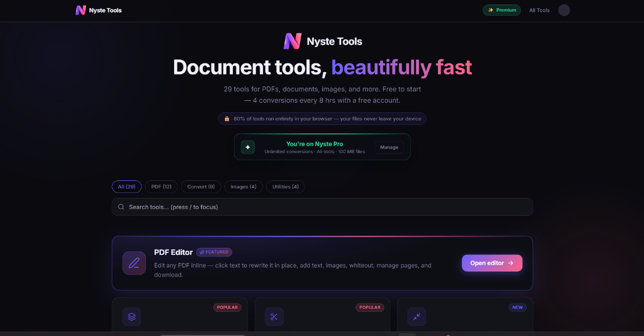Image resolution: width=644 pixels, height=336 pixels.
Task: Select the All (29) filter
Action: click(x=127, y=187)
